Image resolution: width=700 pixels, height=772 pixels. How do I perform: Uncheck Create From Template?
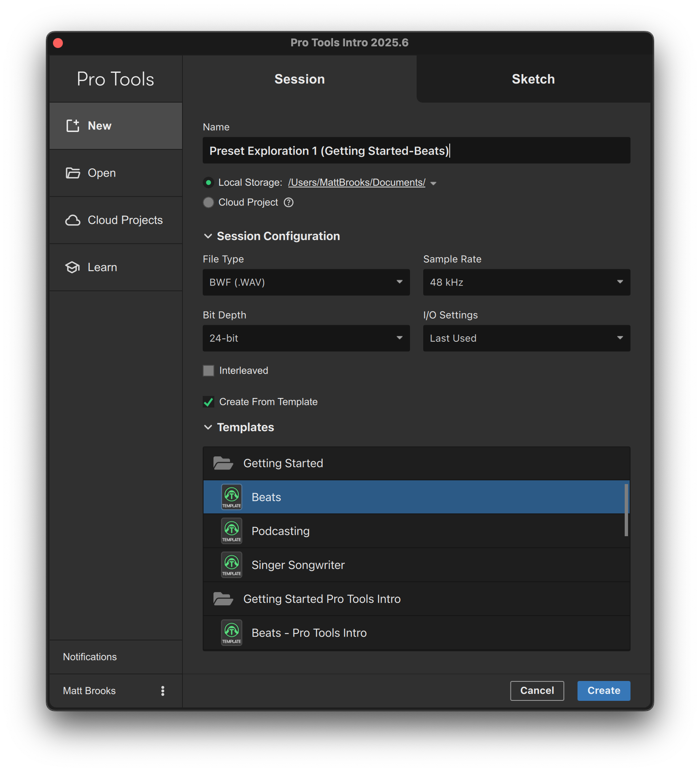click(208, 402)
